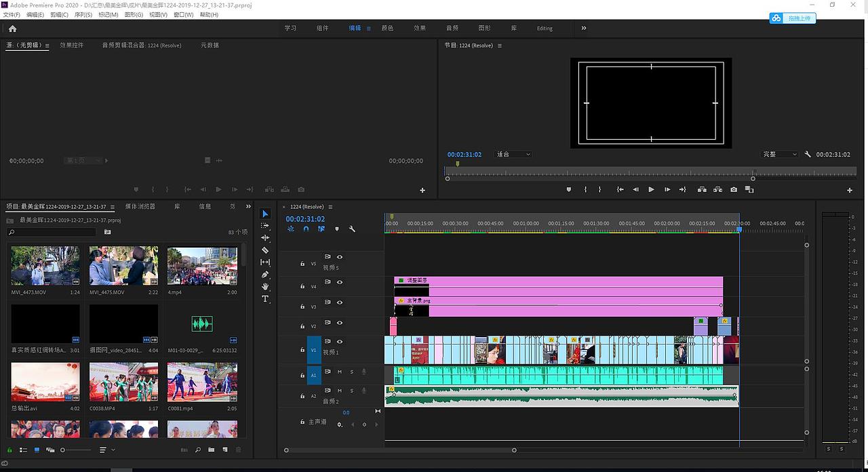868x472 pixels.
Task: Click Export Frame camera icon
Action: tap(734, 190)
